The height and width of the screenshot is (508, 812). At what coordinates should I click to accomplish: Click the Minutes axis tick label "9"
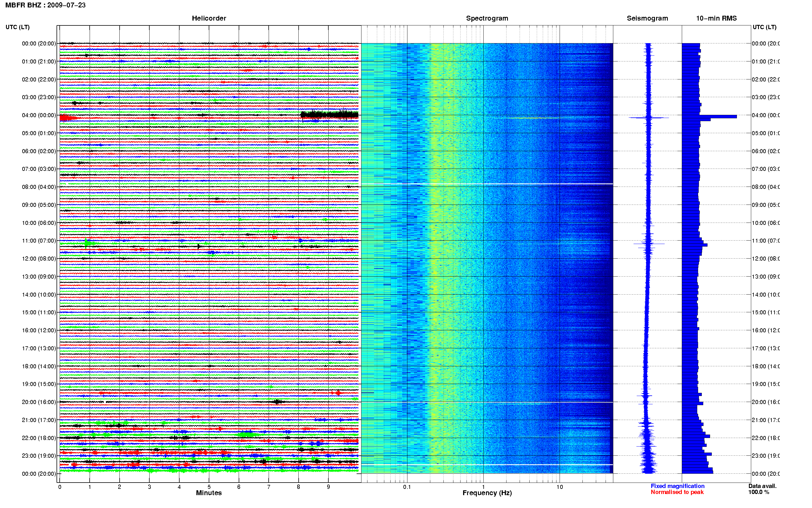(x=328, y=487)
